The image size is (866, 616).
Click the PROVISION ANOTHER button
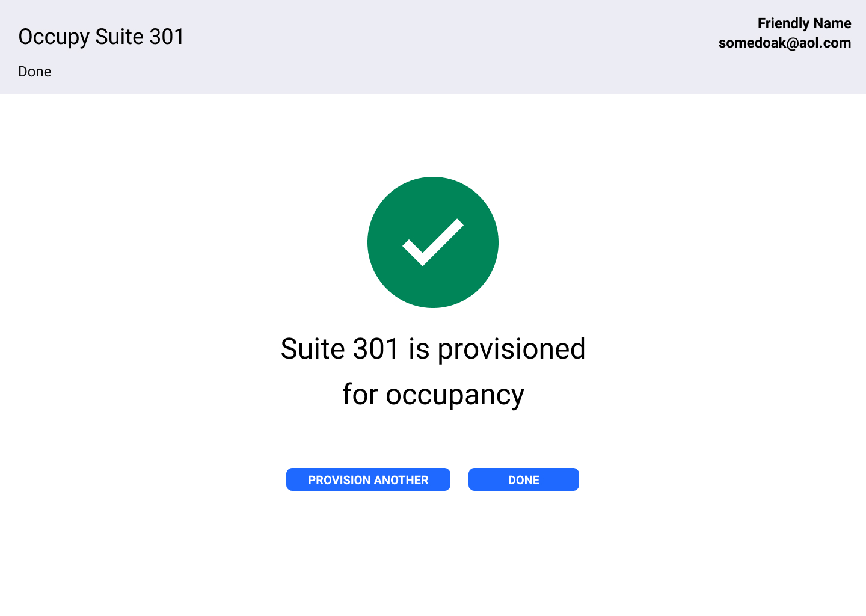click(368, 479)
